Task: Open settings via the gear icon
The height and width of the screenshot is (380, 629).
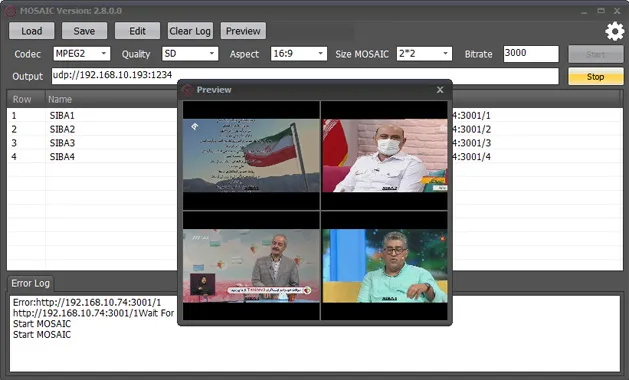Action: [614, 31]
